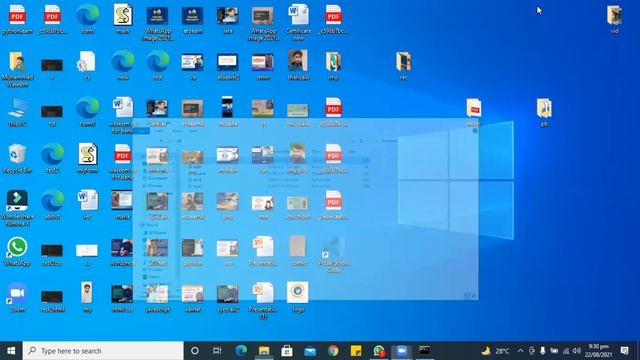Viewport: 640px width, 360px height.
Task: Switch to WhatsApp in the taskbar
Action: 379,351
